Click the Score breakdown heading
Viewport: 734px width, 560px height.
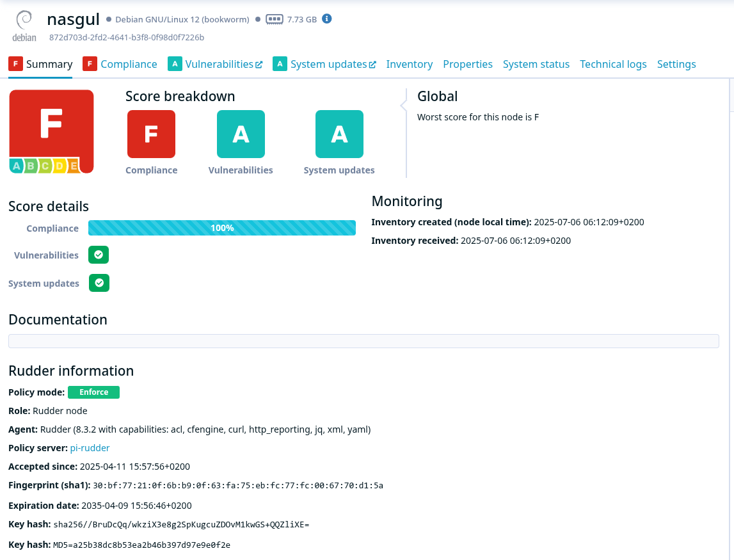[180, 96]
